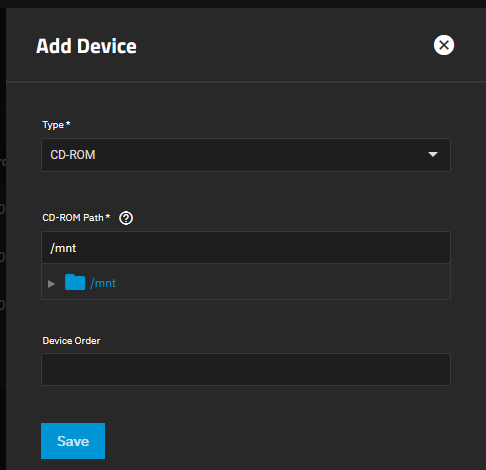The height and width of the screenshot is (470, 486).
Task: Click the CD-ROM Path label text
Action: coord(73,218)
